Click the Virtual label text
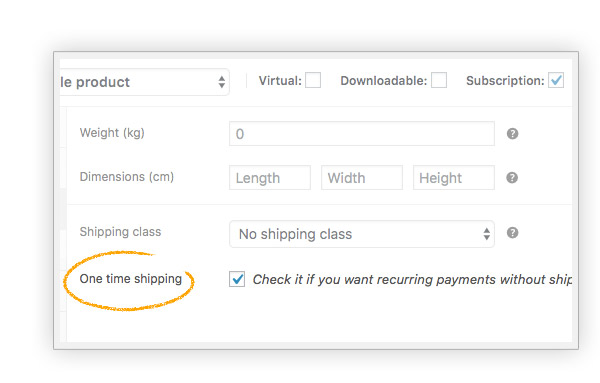The width and height of the screenshot is (600, 383). 280,81
